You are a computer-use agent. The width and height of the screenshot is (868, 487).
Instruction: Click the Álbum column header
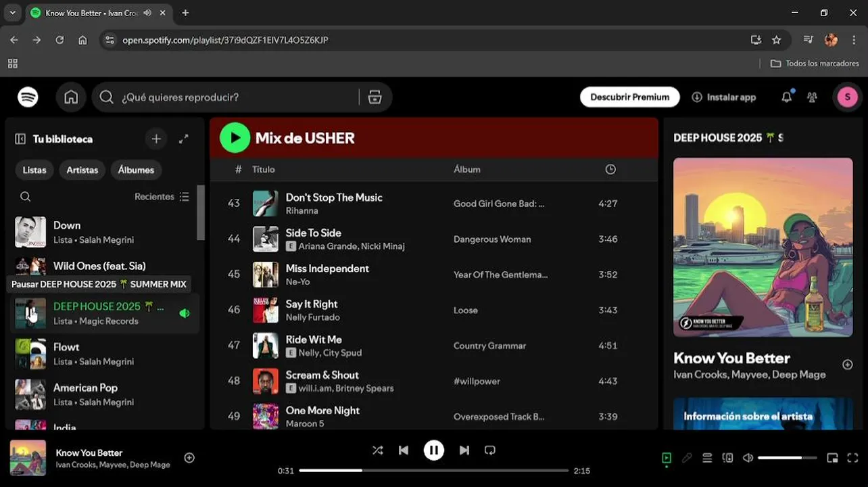[x=467, y=169]
